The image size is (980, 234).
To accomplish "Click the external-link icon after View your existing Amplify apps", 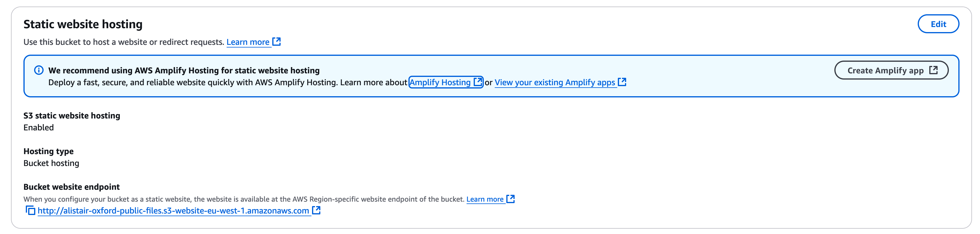I will (x=623, y=82).
